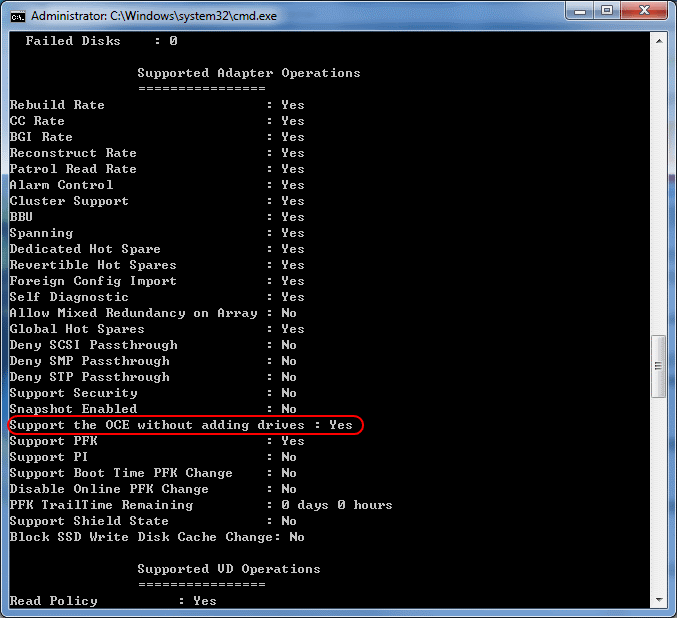This screenshot has width=677, height=618.
Task: Click the 'Spanning' row
Action: (157, 233)
